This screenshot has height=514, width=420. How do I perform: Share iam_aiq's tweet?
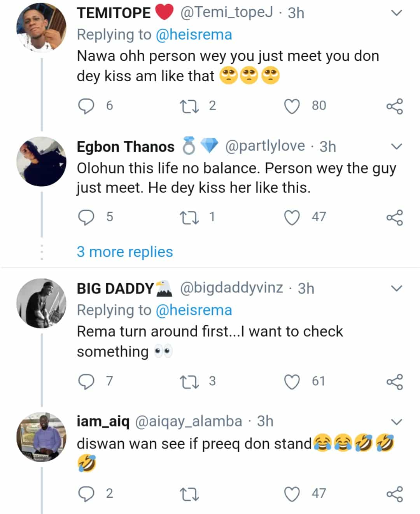[x=395, y=494]
